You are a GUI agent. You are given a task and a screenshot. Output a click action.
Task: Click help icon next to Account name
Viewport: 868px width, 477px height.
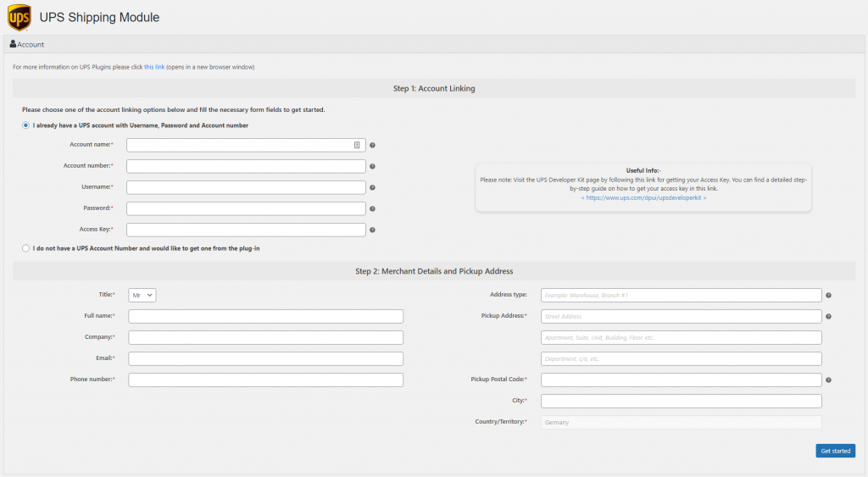click(373, 146)
